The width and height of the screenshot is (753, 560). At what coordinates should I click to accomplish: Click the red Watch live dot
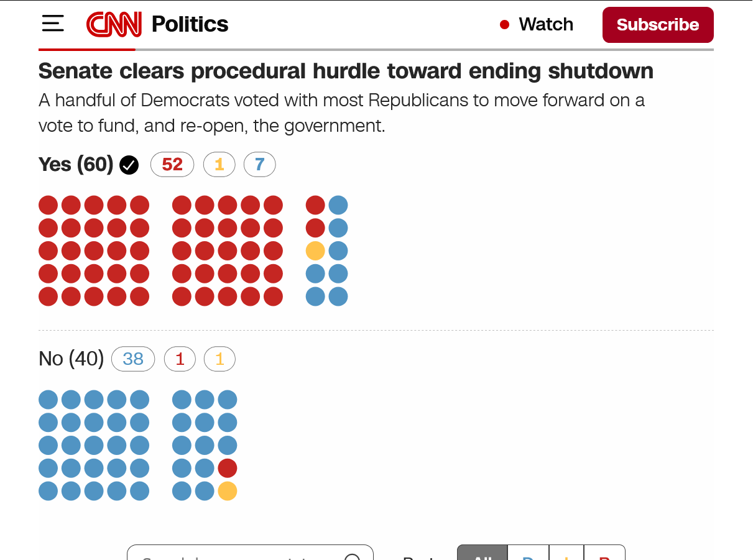(504, 24)
